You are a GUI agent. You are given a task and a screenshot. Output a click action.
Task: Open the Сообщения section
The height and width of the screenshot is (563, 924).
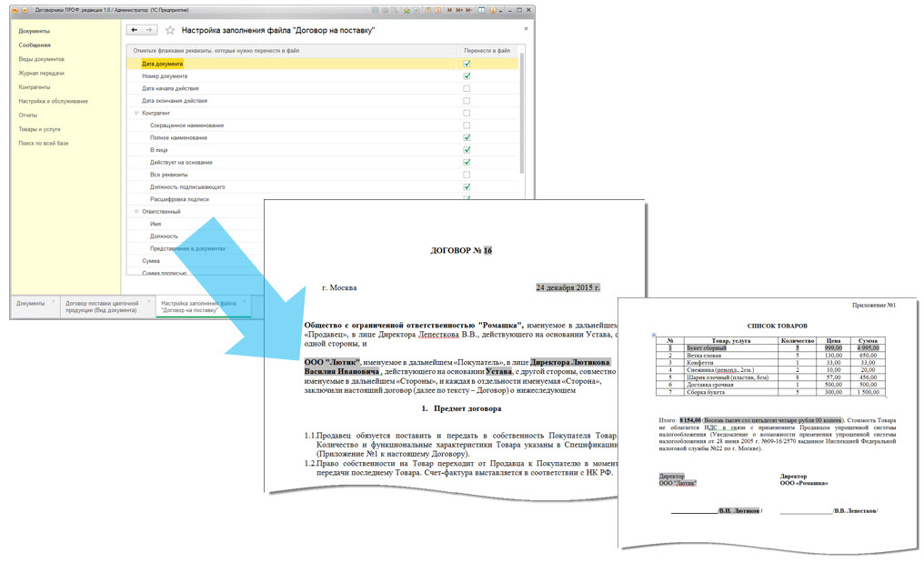click(x=35, y=45)
